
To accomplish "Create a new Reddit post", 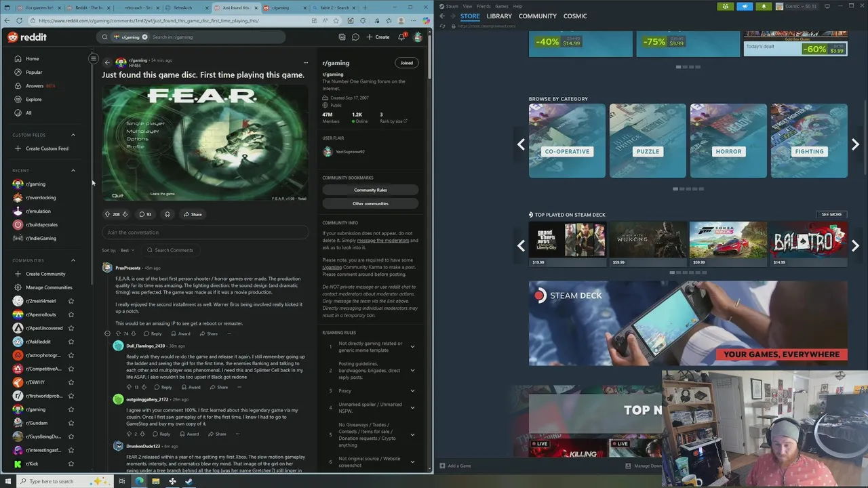I will pyautogui.click(x=378, y=37).
